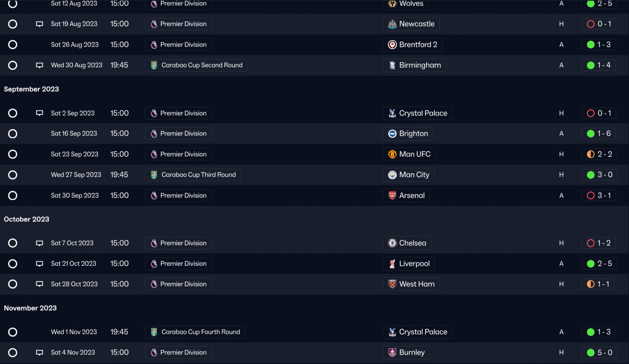Image resolution: width=629 pixels, height=364 pixels.
Task: Open the Brighton team page
Action: tap(408, 134)
